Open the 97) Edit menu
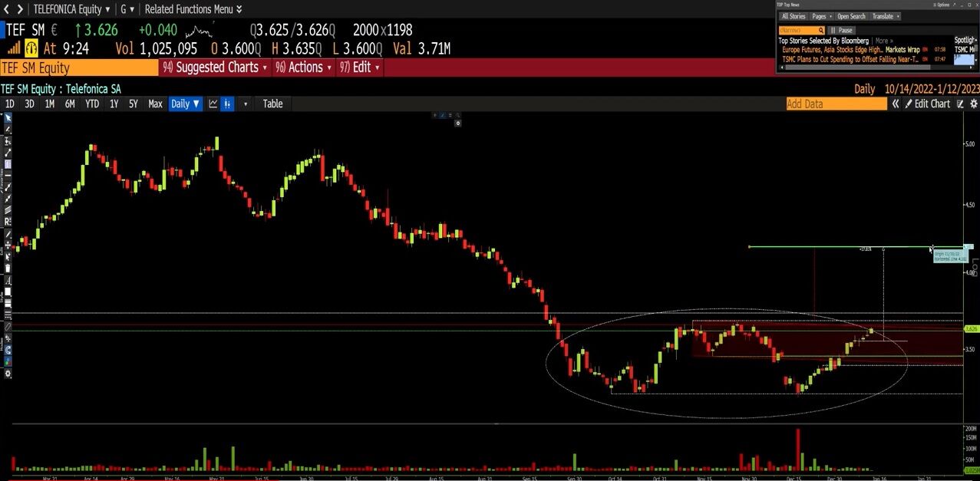Viewport: 980px width, 481px height. click(360, 68)
